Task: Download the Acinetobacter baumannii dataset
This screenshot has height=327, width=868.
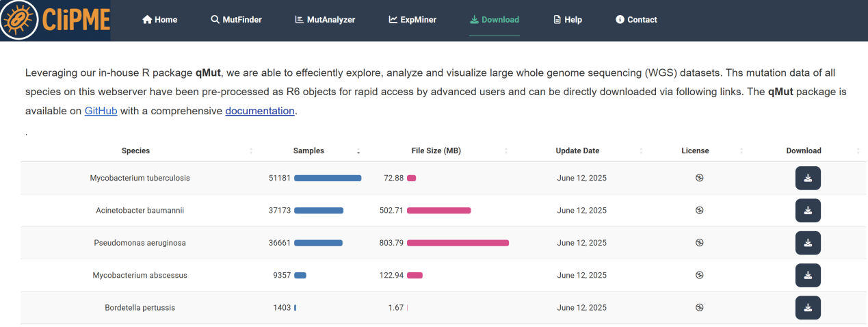Action: click(x=807, y=211)
